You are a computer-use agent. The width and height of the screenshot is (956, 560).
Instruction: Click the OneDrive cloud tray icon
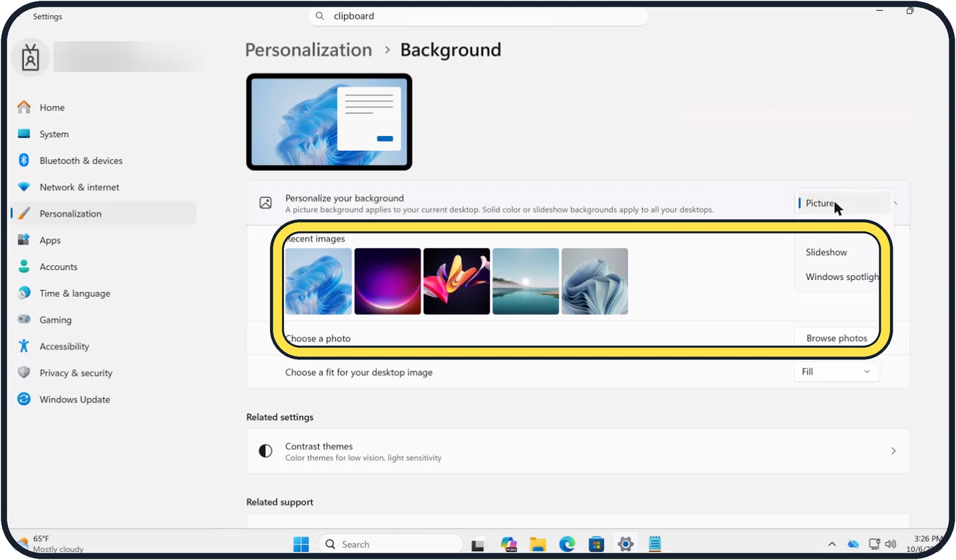click(x=853, y=544)
